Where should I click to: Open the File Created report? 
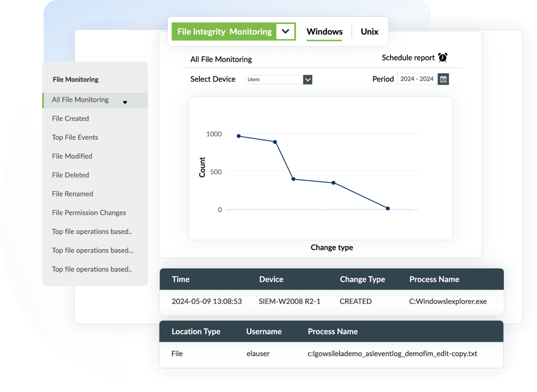pyautogui.click(x=71, y=119)
